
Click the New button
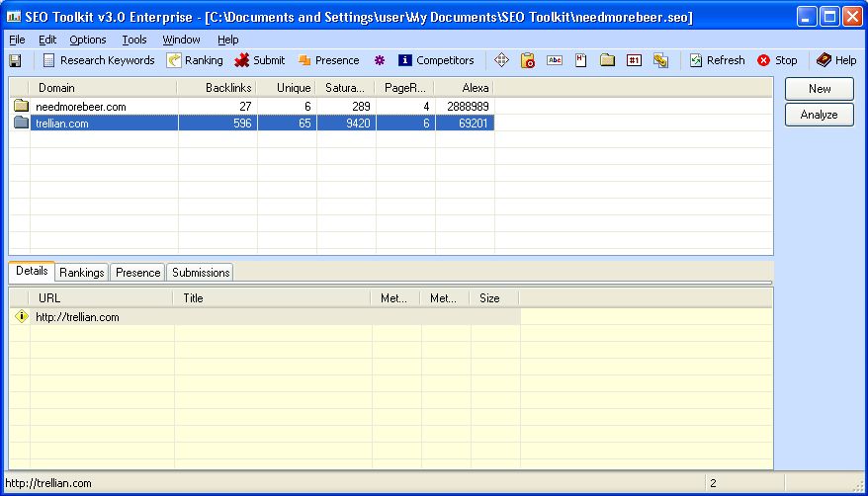pyautogui.click(x=820, y=89)
